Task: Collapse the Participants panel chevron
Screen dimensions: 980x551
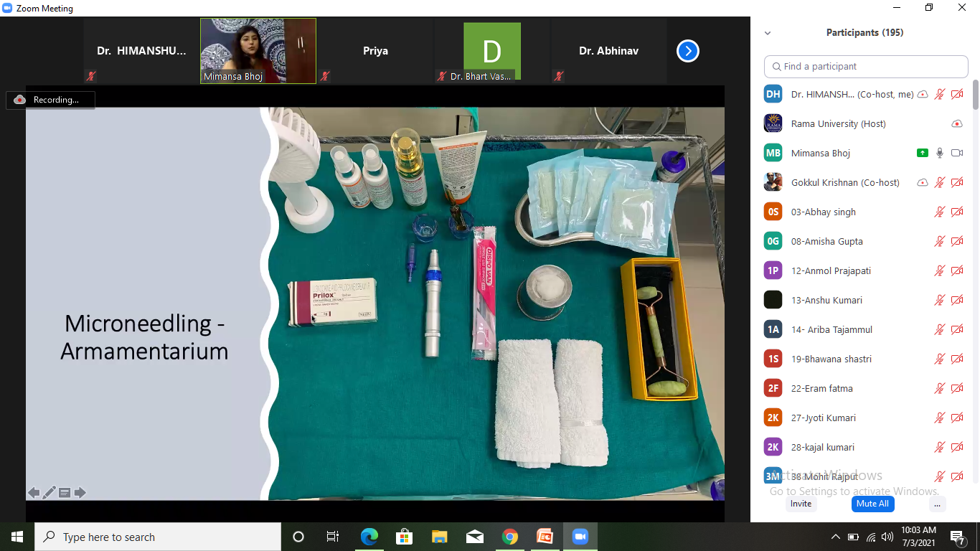Action: coord(768,33)
